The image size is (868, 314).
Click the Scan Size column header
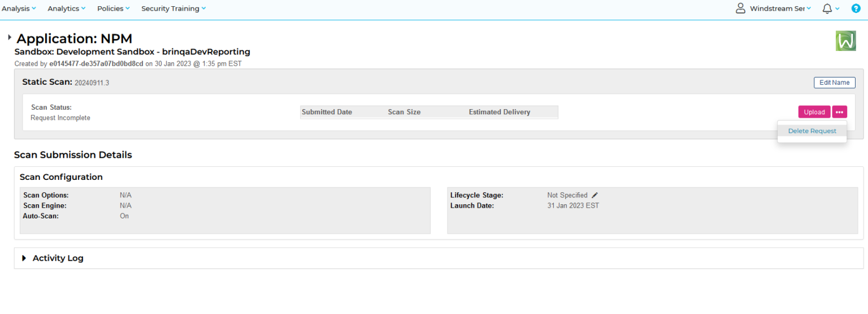tap(404, 112)
